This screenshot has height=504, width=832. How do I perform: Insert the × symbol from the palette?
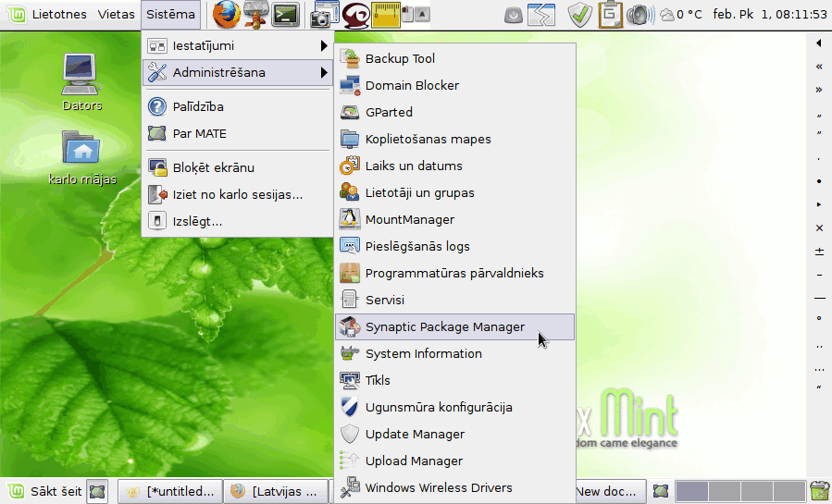819,227
